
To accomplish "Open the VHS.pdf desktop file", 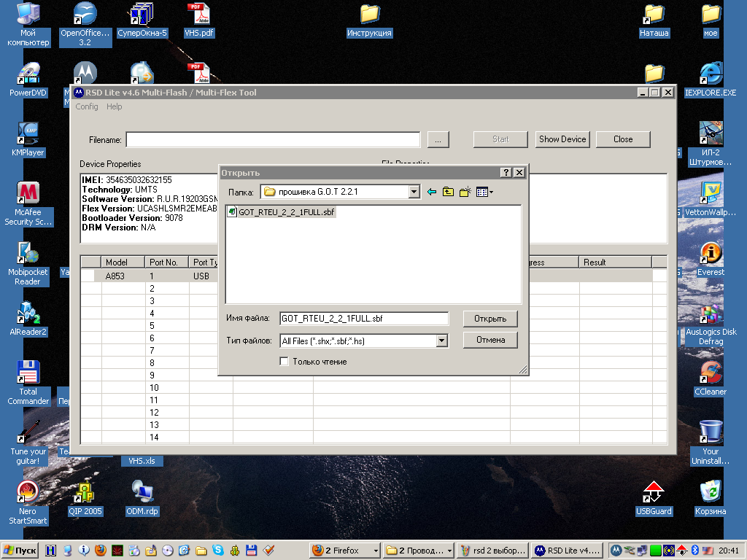I will [199, 21].
